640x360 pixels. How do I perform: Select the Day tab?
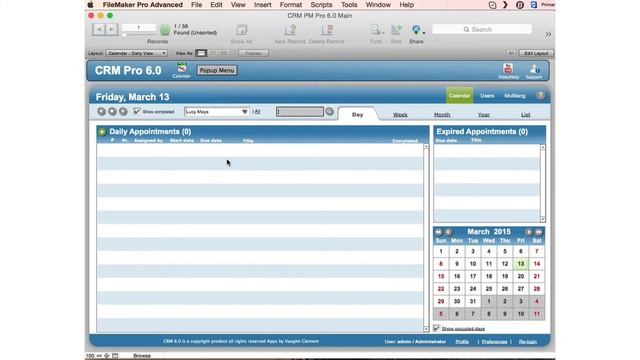358,114
